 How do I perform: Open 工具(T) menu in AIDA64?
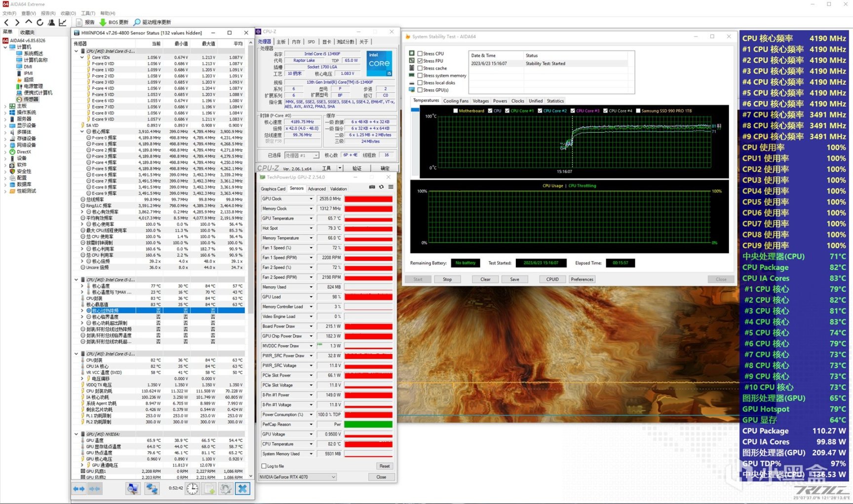tap(88, 13)
